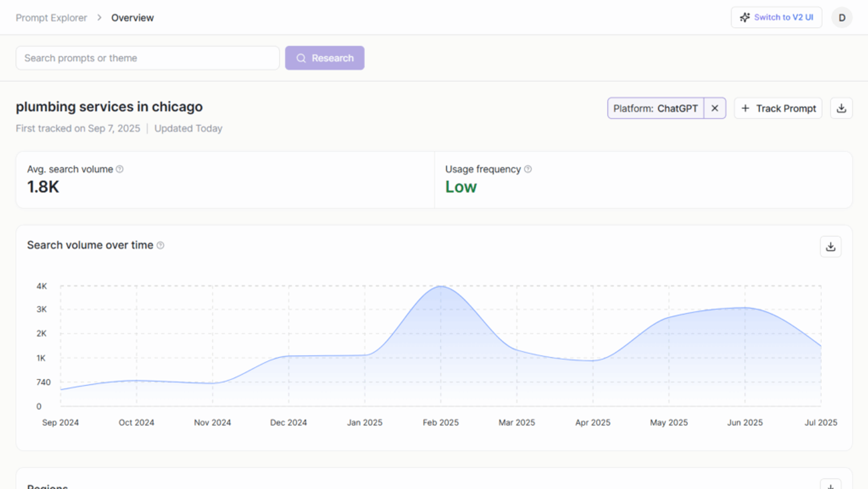This screenshot has width=868, height=489.
Task: Click the Feb 2025 peak on the chart
Action: click(x=441, y=286)
